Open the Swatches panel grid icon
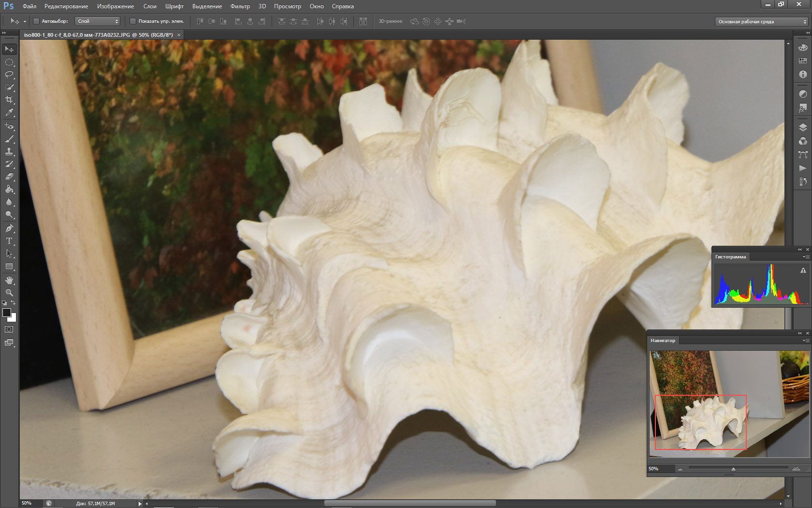 (803, 61)
